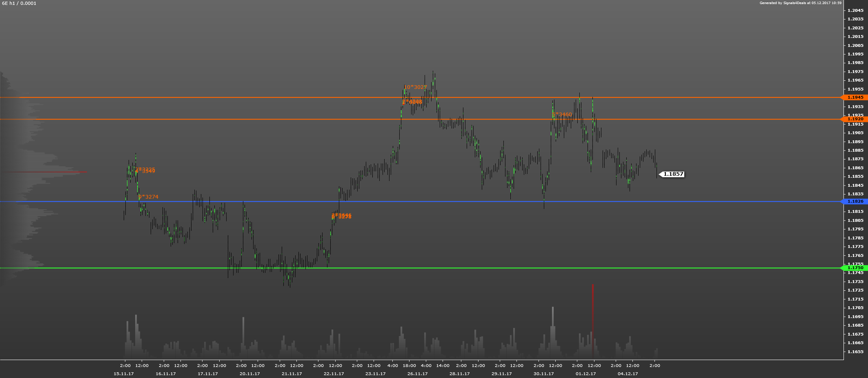
Task: Click the 14:00 time label on axis
Action: point(443,366)
